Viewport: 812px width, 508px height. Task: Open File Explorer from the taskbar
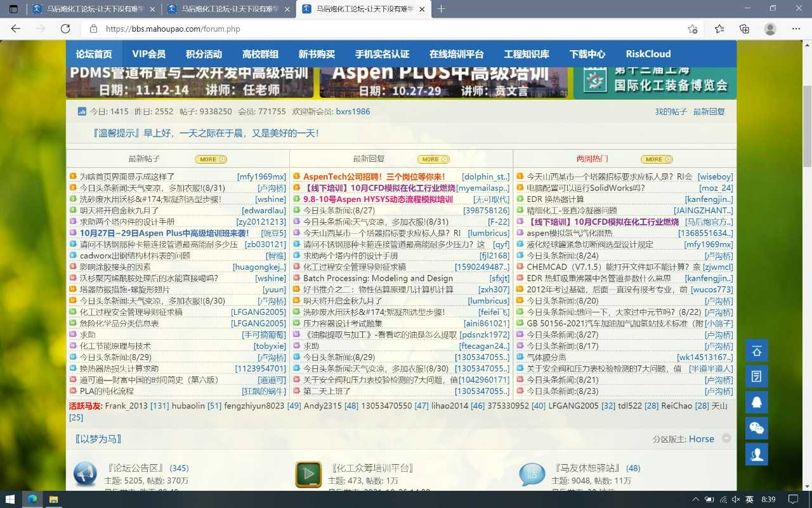pyautogui.click(x=53, y=499)
